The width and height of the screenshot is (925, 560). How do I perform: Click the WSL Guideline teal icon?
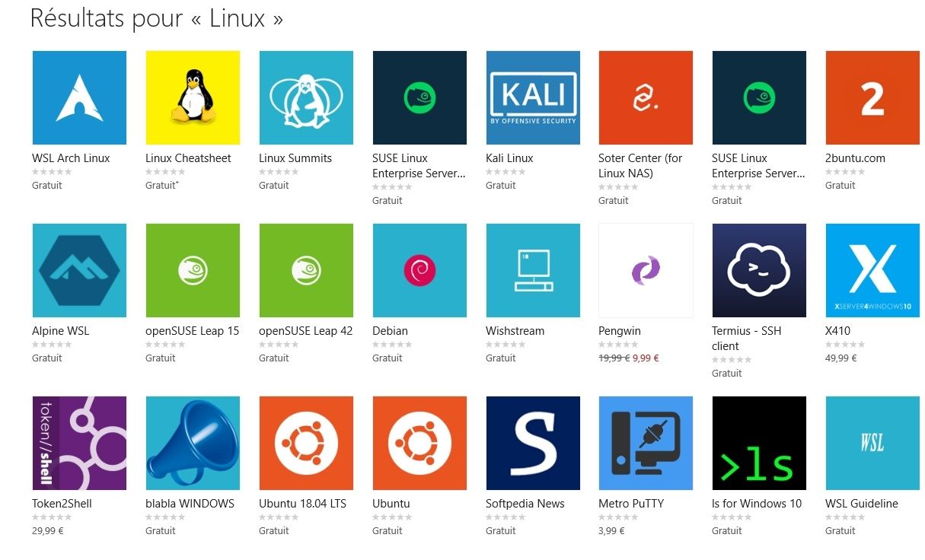[872, 443]
